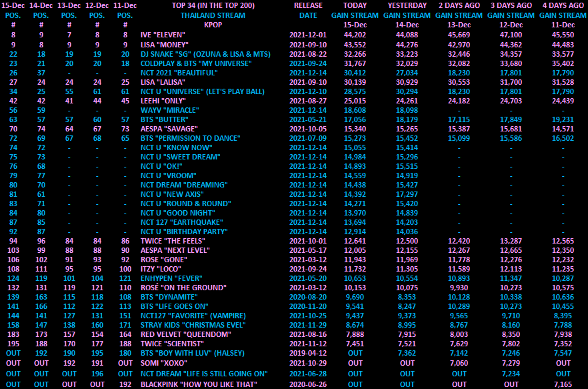
Task: Select BTS "PERMISSION TO DANCE" title
Action: [191, 138]
